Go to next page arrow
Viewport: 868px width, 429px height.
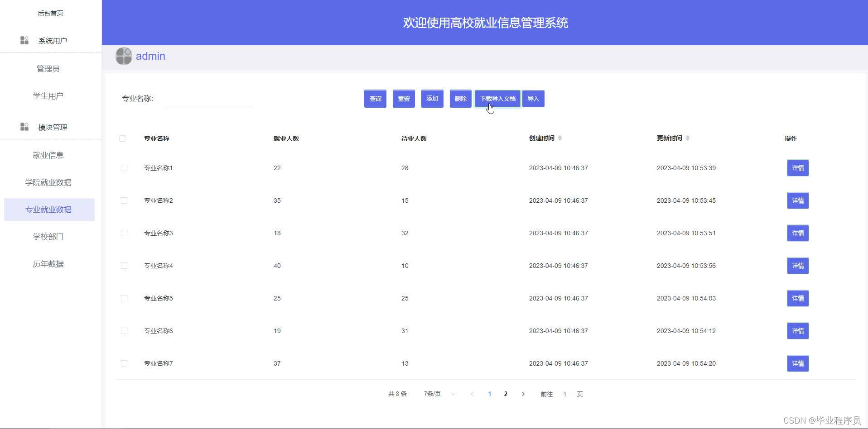tap(523, 394)
